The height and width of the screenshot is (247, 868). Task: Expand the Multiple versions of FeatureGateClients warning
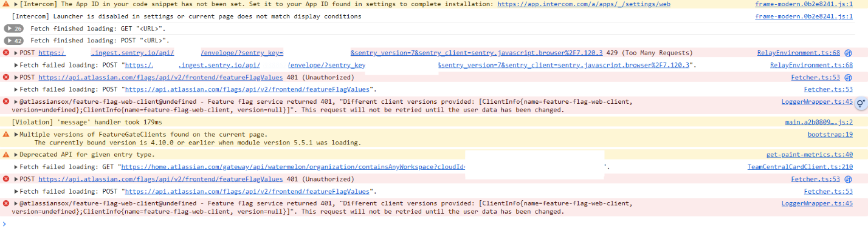click(x=16, y=134)
